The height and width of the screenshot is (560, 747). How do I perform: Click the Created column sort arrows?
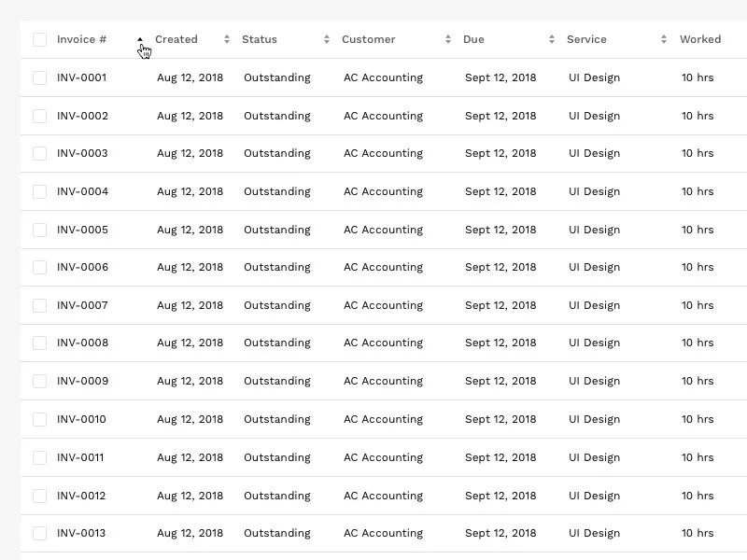tap(227, 39)
